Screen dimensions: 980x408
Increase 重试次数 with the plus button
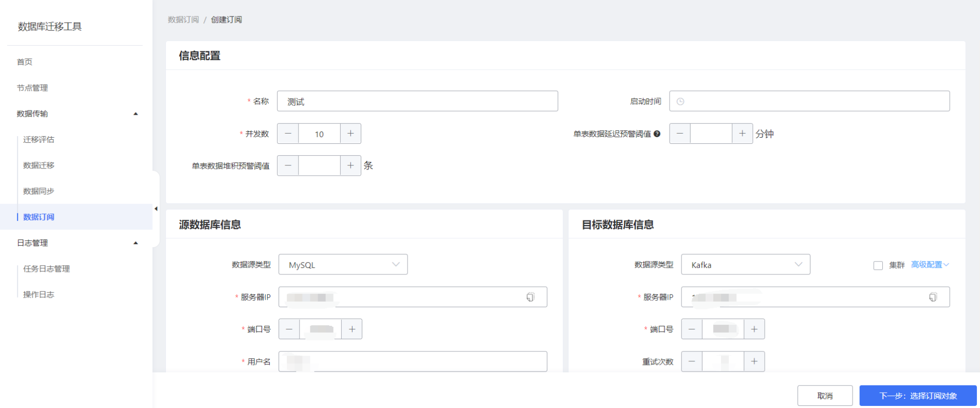pyautogui.click(x=754, y=362)
